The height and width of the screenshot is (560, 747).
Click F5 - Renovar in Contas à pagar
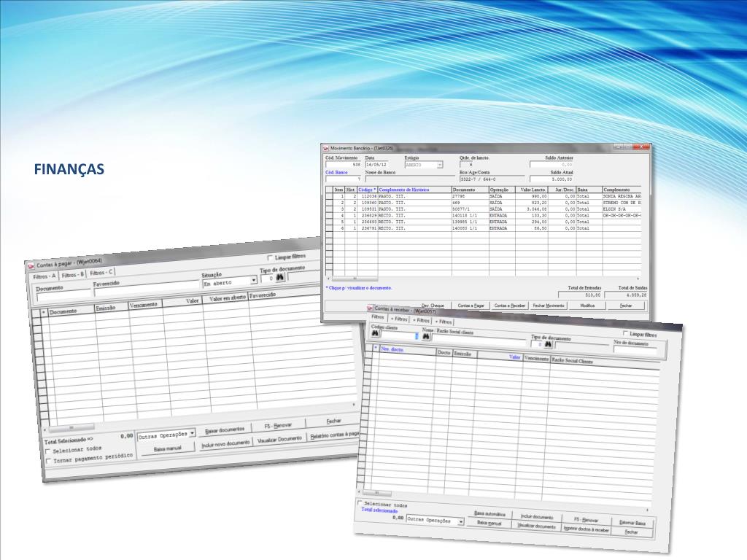[x=278, y=425]
